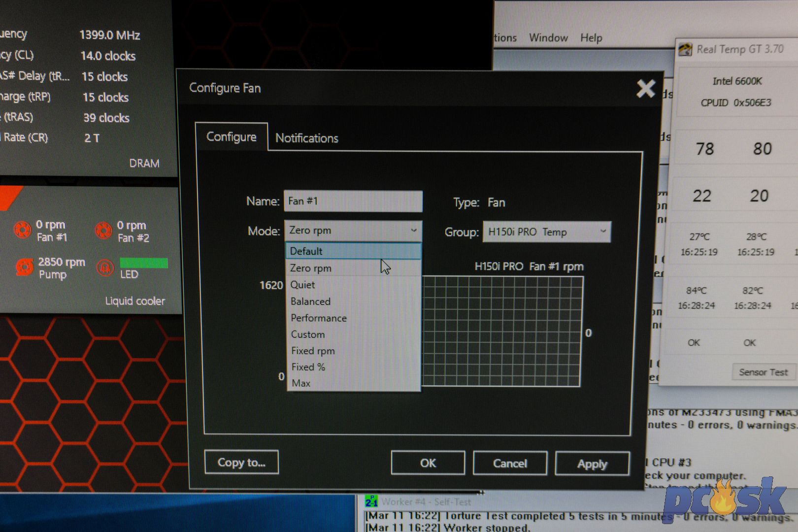798x532 pixels.
Task: Select the Worker #4 window icon
Action: point(371,501)
